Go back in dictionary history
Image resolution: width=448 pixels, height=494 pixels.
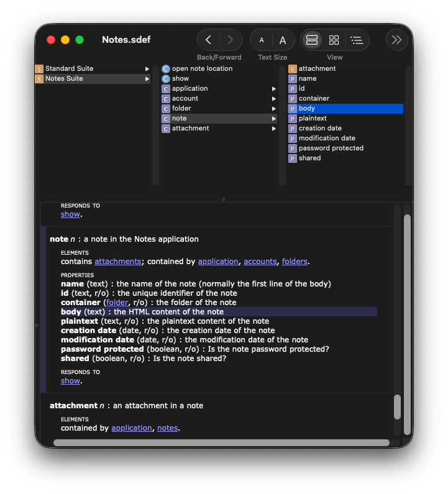(x=208, y=40)
